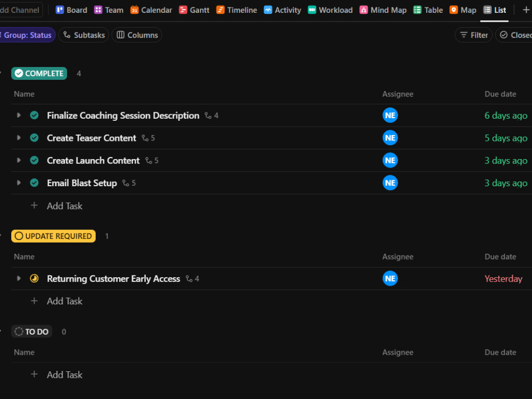Click NE assignee avatar for Email Blast Setup

pyautogui.click(x=390, y=182)
